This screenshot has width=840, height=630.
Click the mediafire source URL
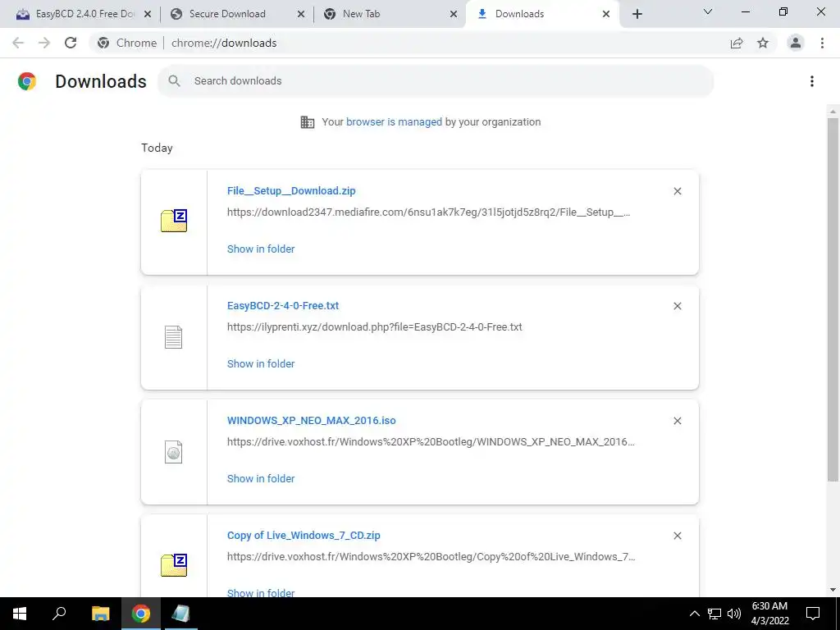tap(428, 212)
